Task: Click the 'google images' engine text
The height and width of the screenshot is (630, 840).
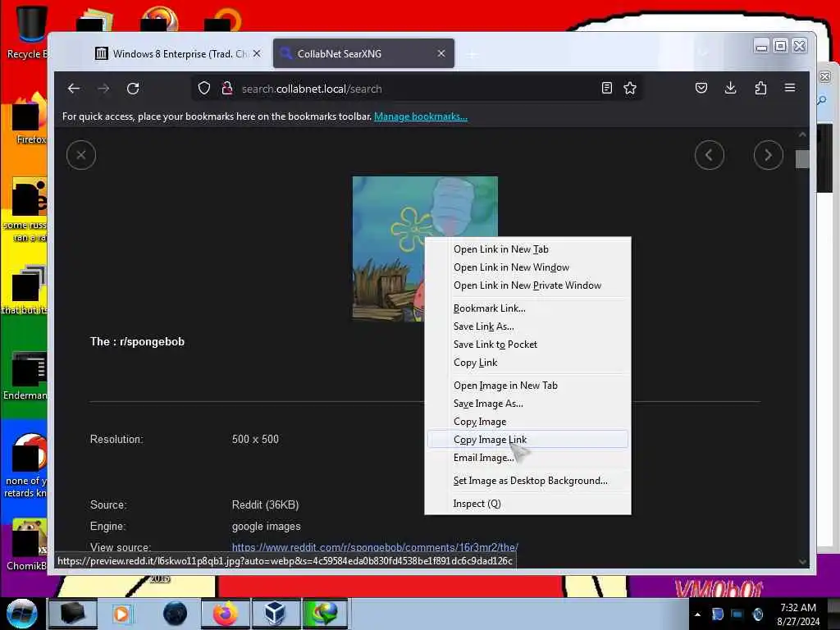Action: 267,526
